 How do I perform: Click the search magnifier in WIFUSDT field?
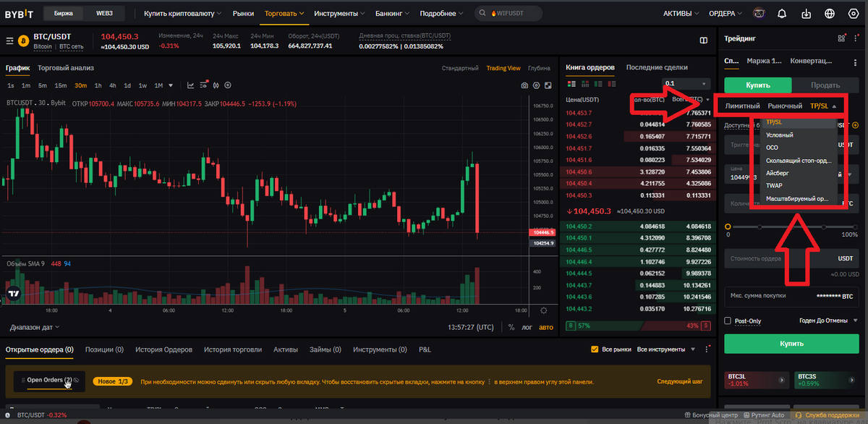(x=483, y=13)
